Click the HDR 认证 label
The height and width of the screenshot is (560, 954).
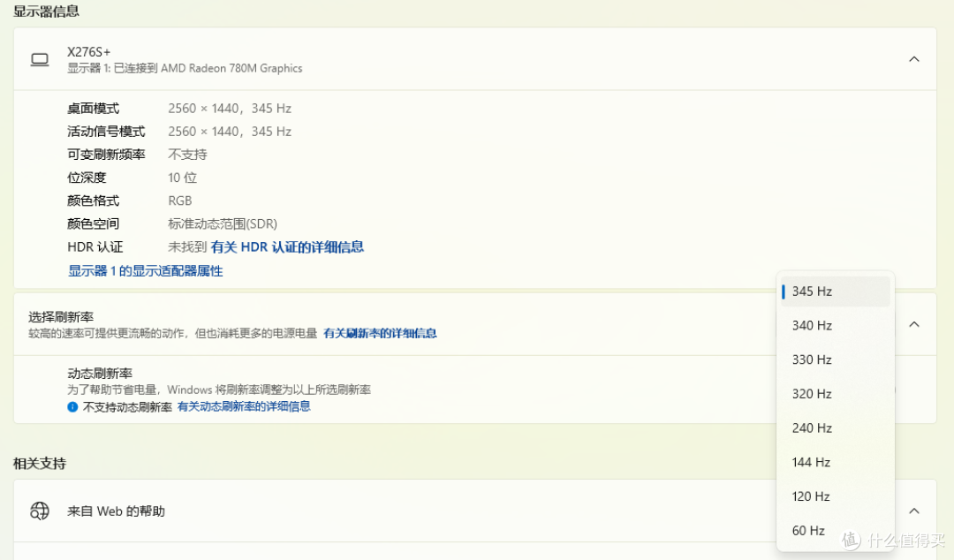click(x=95, y=247)
